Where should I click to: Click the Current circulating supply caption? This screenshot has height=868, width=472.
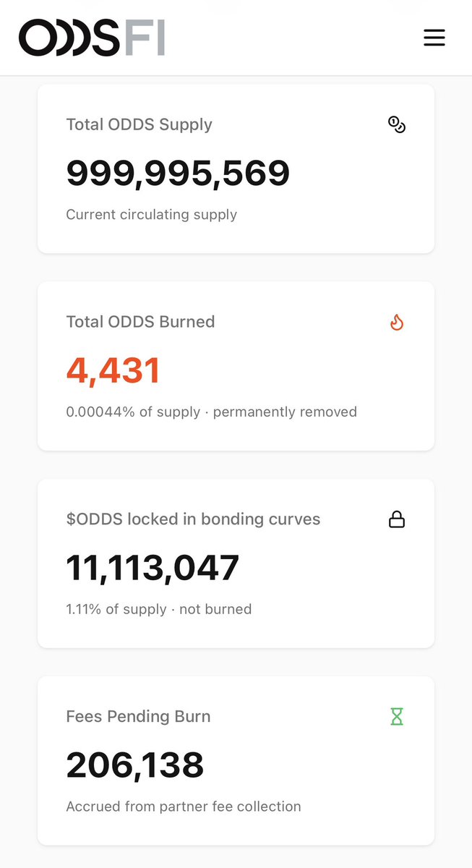click(x=152, y=215)
